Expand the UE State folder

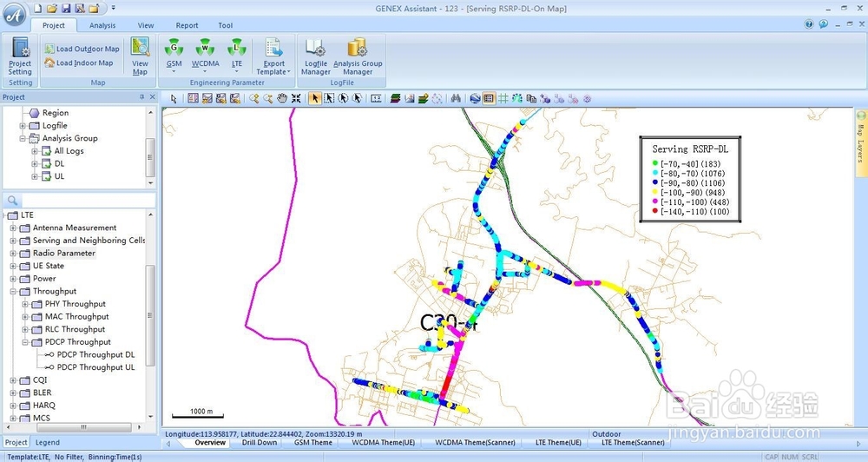coord(13,266)
